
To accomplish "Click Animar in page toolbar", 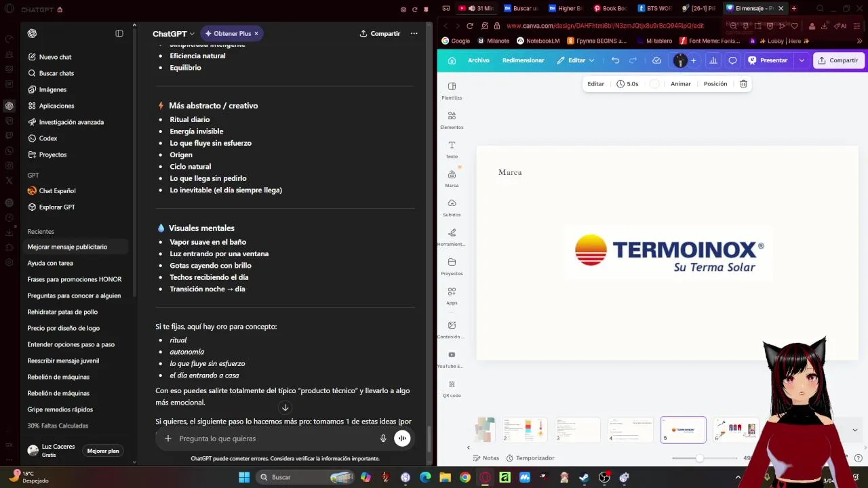I will [680, 84].
